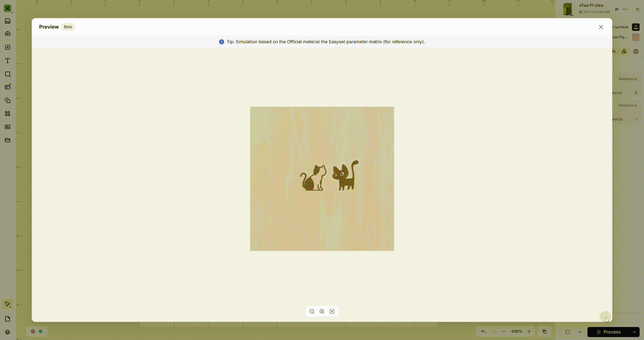This screenshot has height=340, width=644.
Task: Collapse the device panel chevron
Action: coord(638,9)
